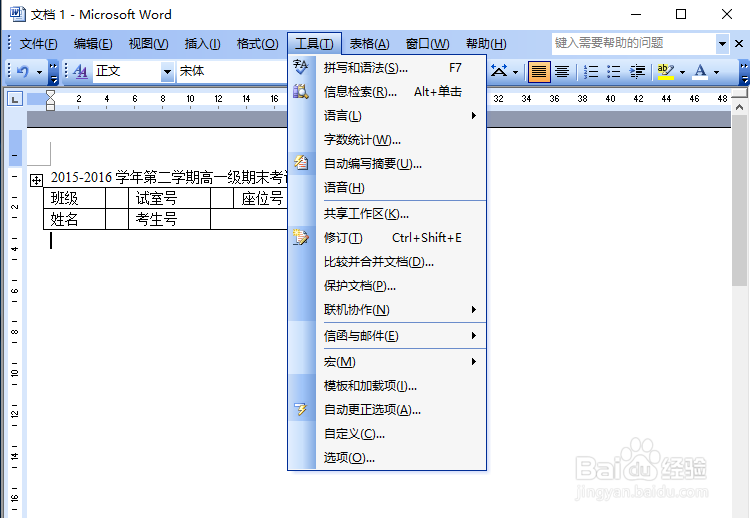Image resolution: width=750 pixels, height=518 pixels.
Task: Click the vertical scrollbar up arrow
Action: click(739, 107)
